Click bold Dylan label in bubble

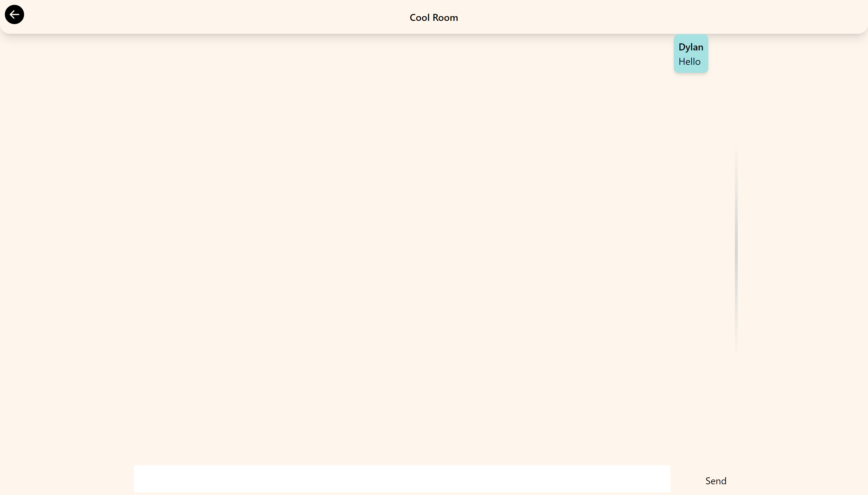691,47
